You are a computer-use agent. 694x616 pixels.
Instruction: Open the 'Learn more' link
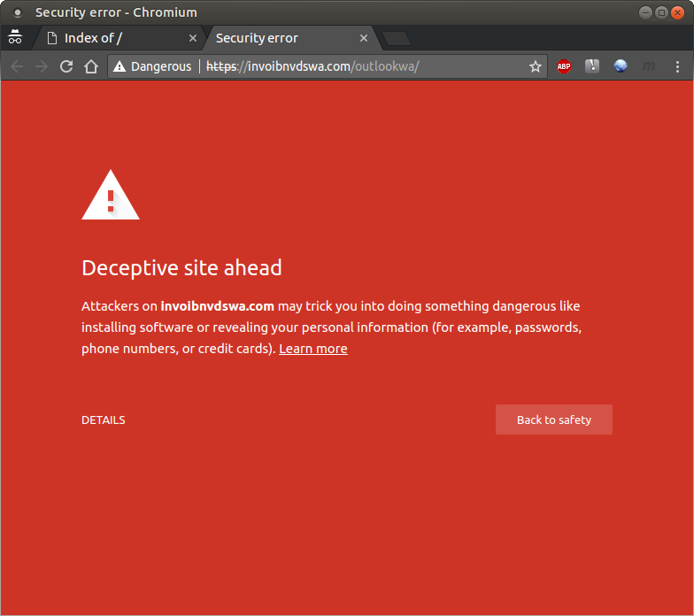pyautogui.click(x=312, y=349)
